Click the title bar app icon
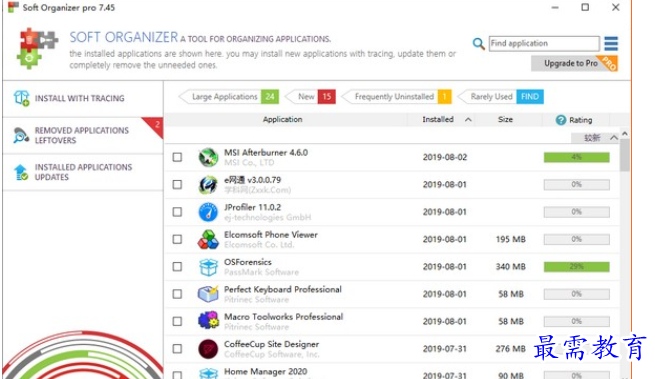This screenshot has width=655, height=379. tap(13, 7)
